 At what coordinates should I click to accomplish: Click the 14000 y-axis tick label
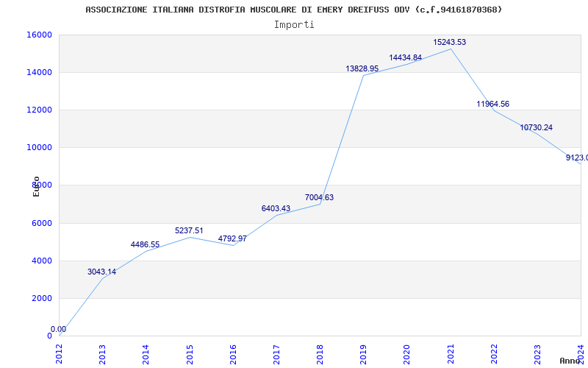click(x=39, y=72)
